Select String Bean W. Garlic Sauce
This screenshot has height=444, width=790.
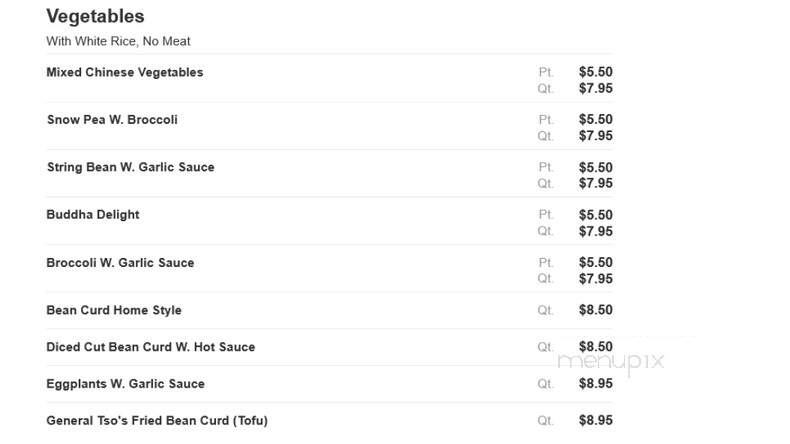pyautogui.click(x=131, y=167)
